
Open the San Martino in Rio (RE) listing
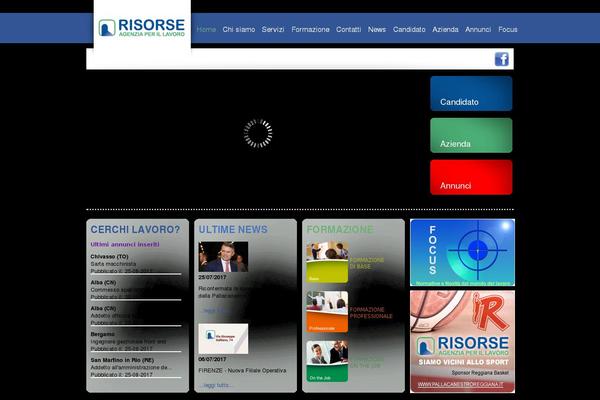click(122, 360)
